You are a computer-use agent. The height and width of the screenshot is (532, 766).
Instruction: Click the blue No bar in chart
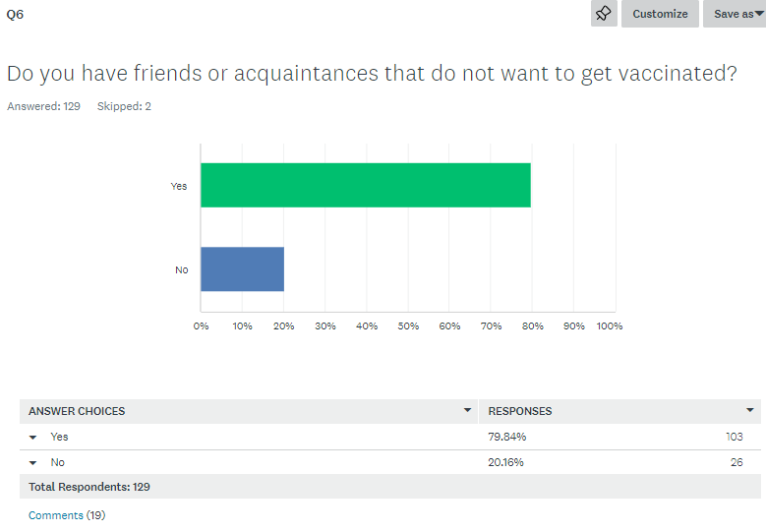tap(242, 269)
